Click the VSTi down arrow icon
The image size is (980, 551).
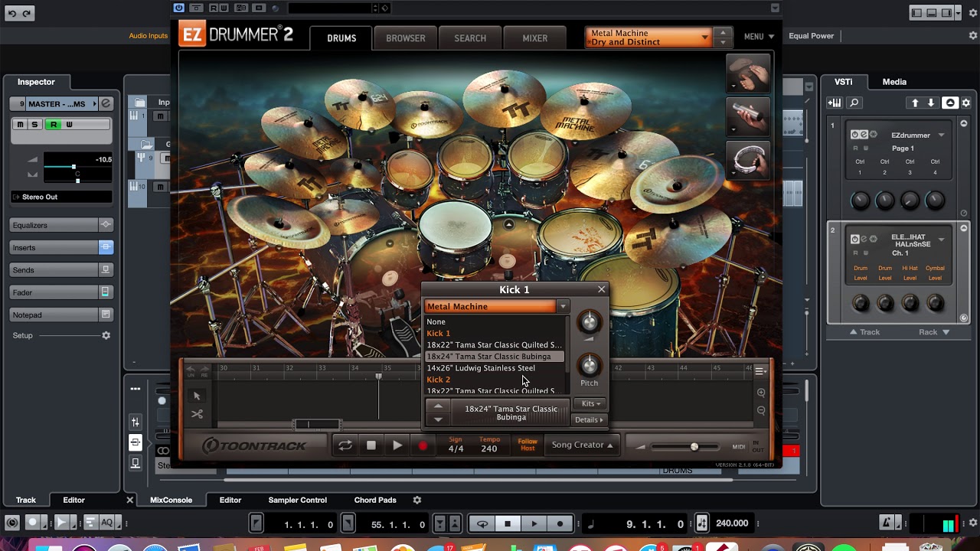tap(931, 103)
